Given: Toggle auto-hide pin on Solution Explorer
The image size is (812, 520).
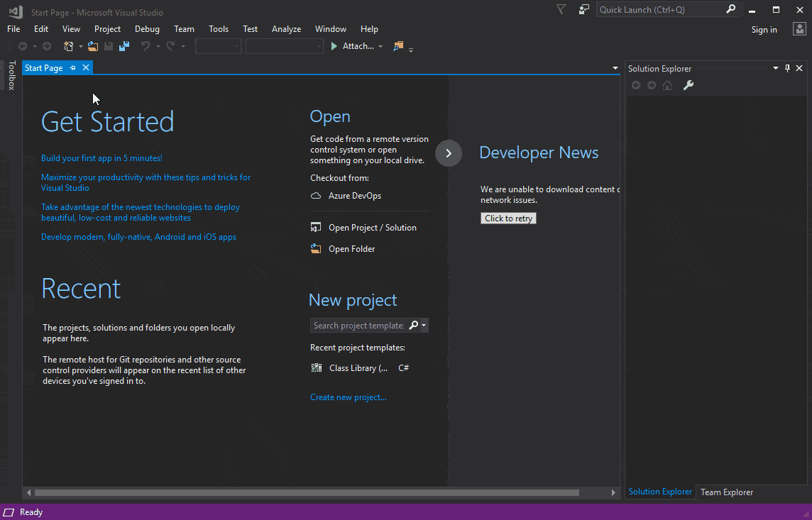Looking at the screenshot, I should pos(788,68).
